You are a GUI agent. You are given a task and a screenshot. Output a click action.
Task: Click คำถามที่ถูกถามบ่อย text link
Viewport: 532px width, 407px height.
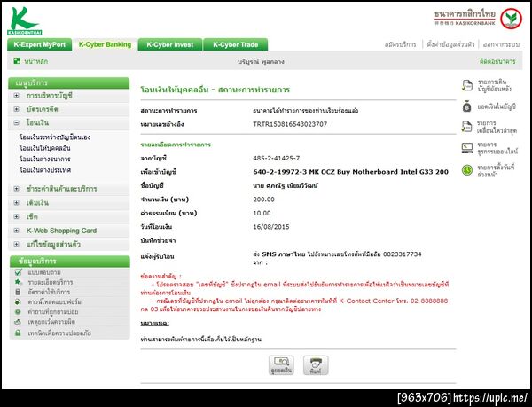tap(53, 312)
